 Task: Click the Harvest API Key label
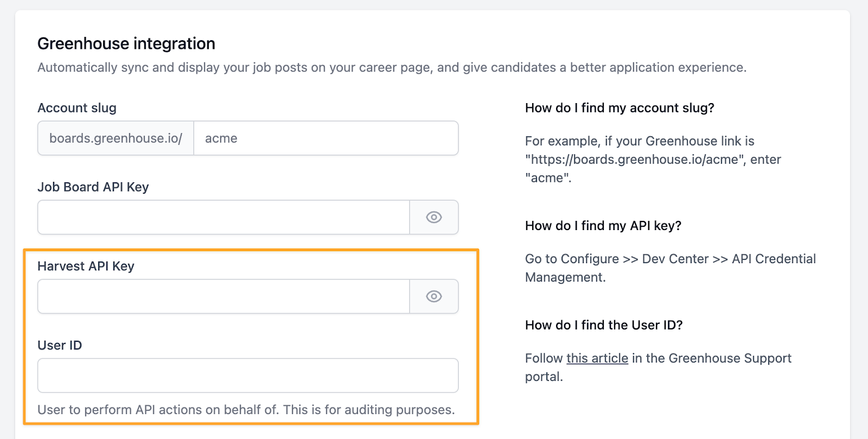(86, 266)
